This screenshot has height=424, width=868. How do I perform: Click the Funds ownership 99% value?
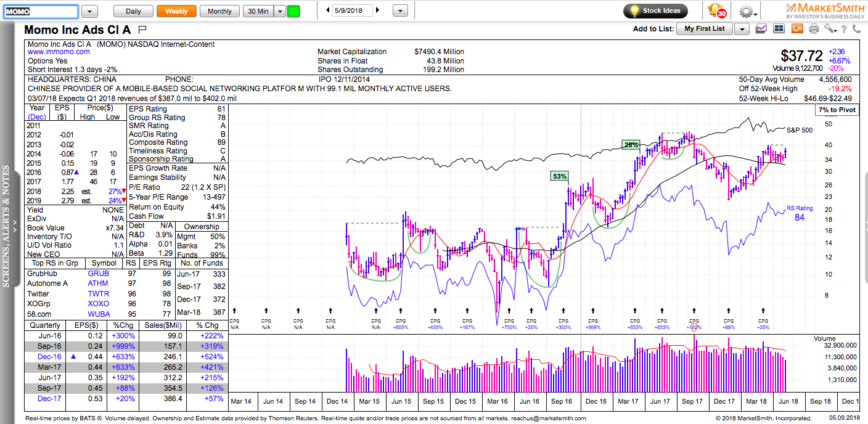218,255
